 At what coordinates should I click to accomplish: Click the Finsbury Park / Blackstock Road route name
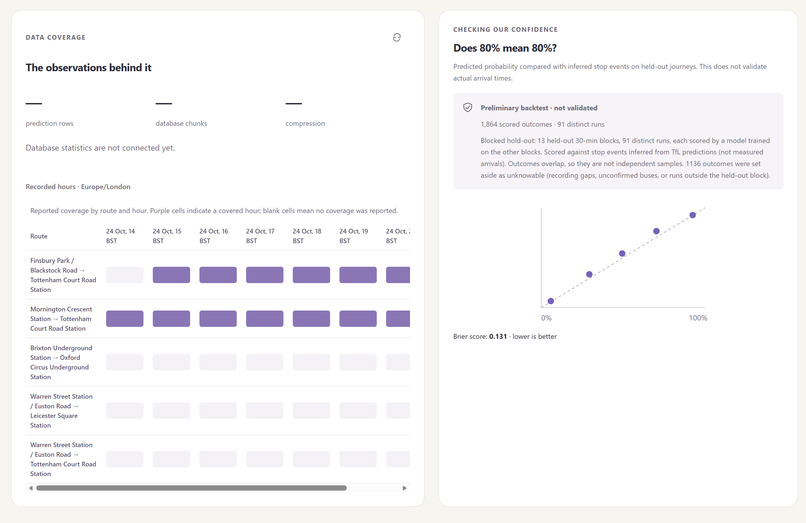click(x=63, y=275)
